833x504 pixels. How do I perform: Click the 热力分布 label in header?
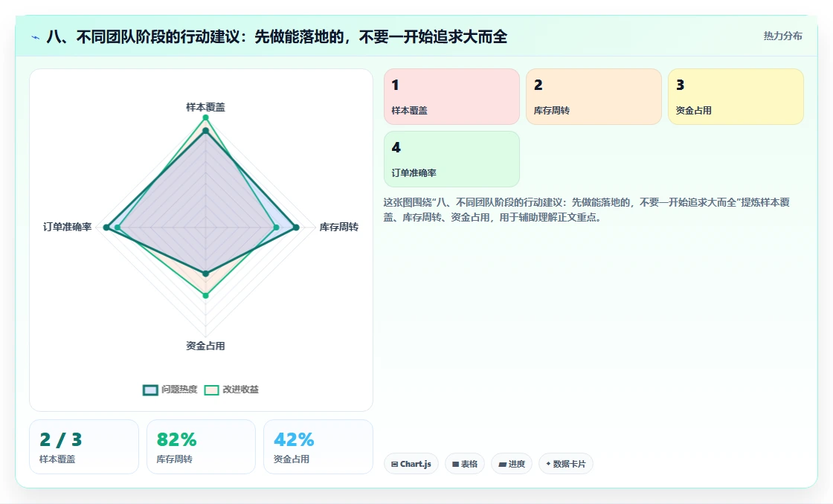(x=782, y=36)
